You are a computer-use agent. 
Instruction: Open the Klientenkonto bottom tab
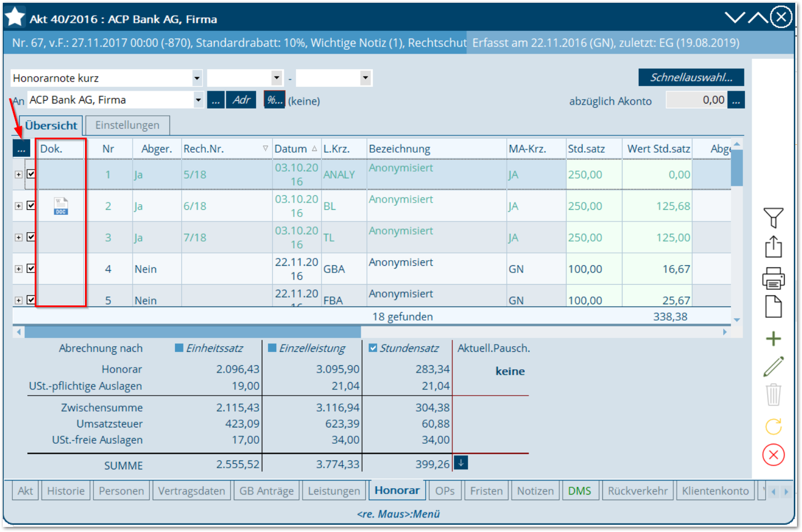[715, 491]
